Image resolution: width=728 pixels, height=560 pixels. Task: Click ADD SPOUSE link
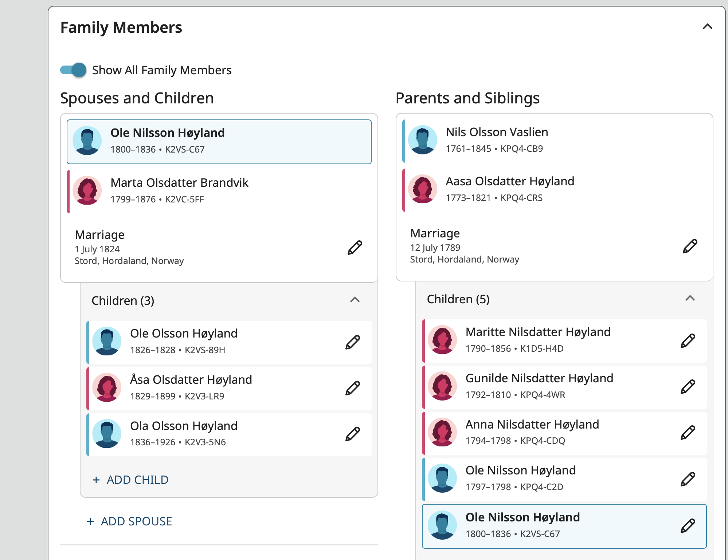coord(129,521)
